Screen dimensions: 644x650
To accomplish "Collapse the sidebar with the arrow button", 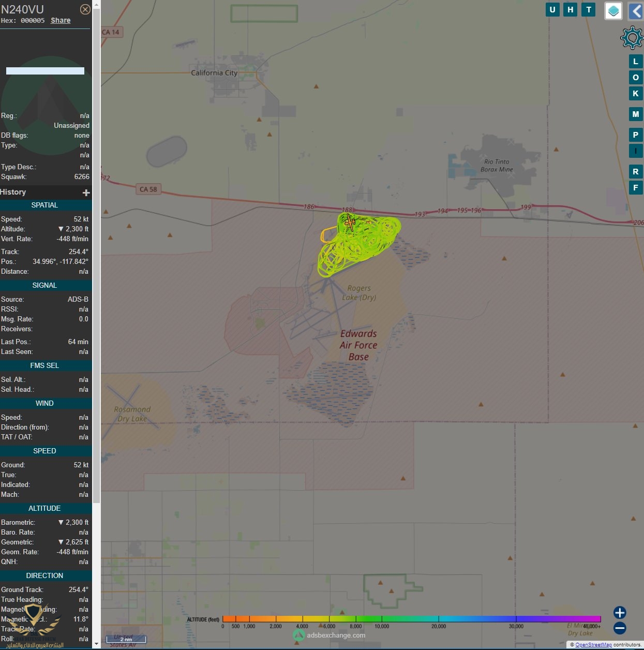I will tap(636, 10).
